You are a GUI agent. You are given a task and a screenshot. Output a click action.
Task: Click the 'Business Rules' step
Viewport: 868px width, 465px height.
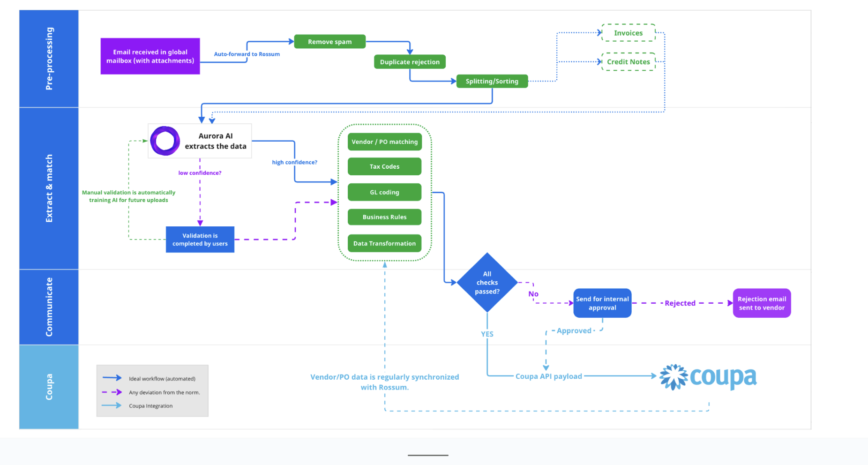coord(384,217)
